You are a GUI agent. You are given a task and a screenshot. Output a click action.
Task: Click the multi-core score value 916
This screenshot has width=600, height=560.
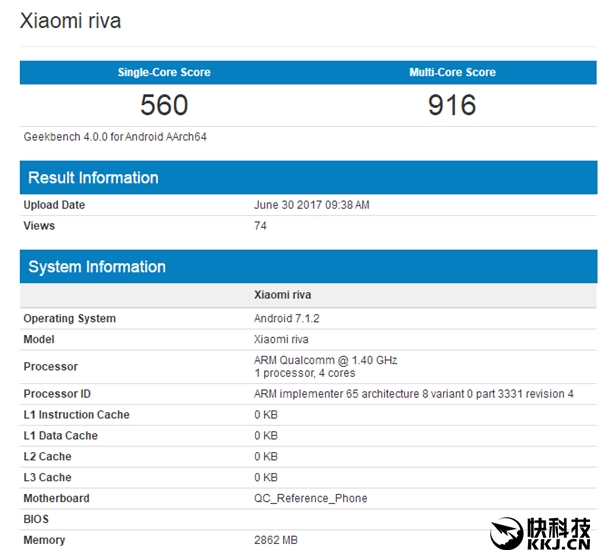tap(452, 105)
